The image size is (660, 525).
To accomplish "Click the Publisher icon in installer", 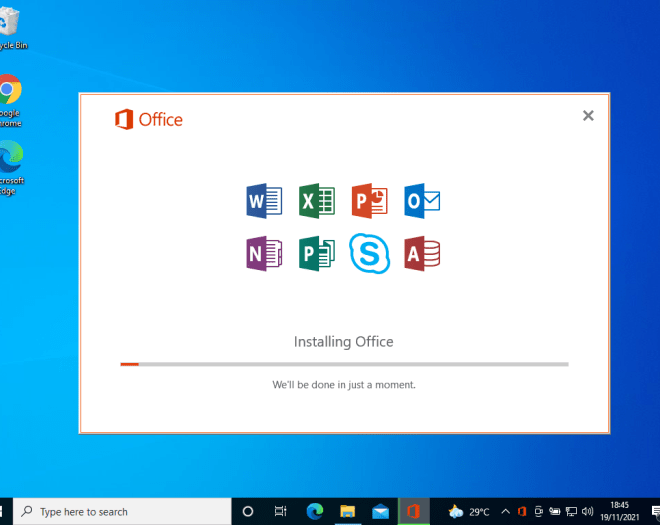I will point(317,253).
